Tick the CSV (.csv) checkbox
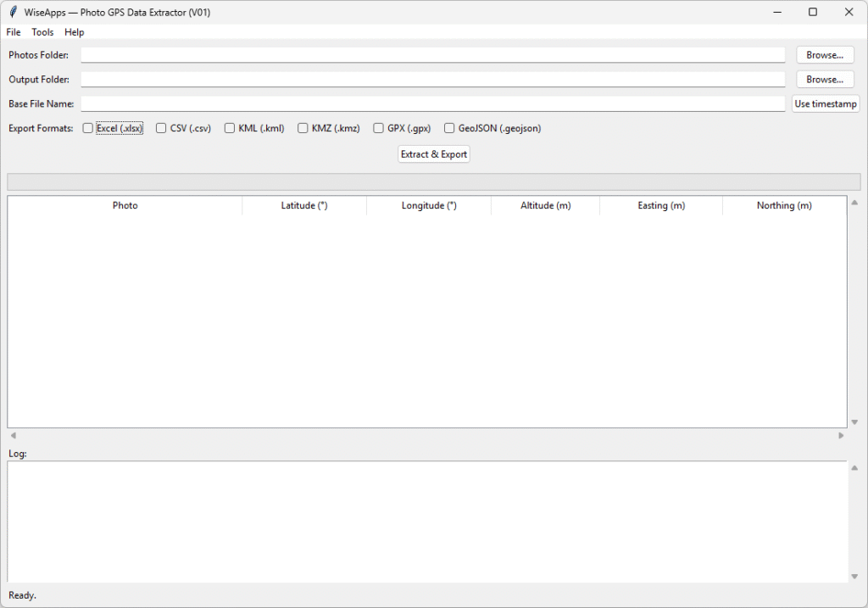Viewport: 868px width, 608px height. [x=162, y=129]
